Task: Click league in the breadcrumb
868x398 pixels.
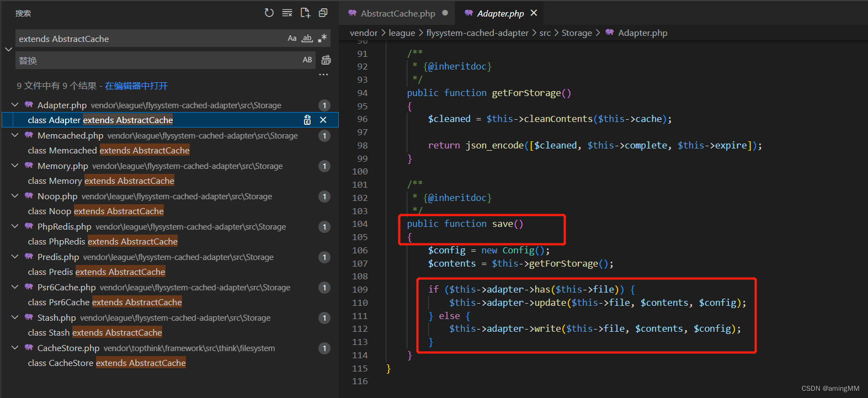Action: [402, 33]
